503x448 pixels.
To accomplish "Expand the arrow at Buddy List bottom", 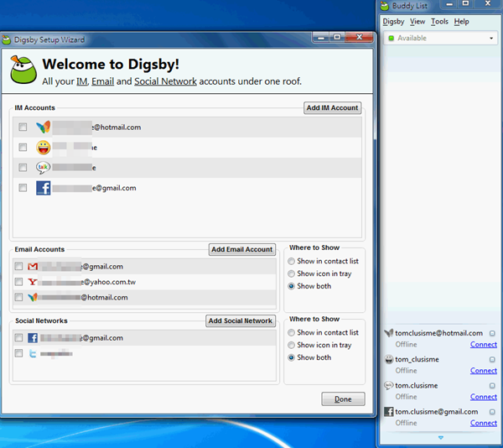I will pyautogui.click(x=439, y=438).
